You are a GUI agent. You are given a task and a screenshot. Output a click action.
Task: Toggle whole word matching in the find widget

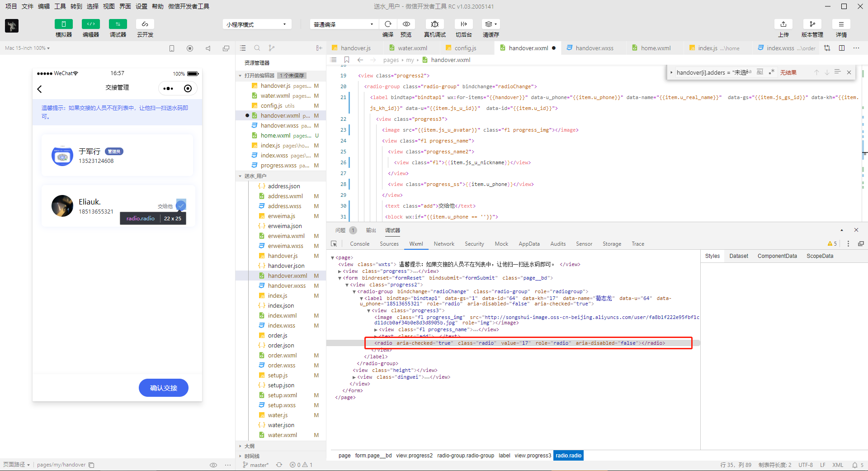760,72
